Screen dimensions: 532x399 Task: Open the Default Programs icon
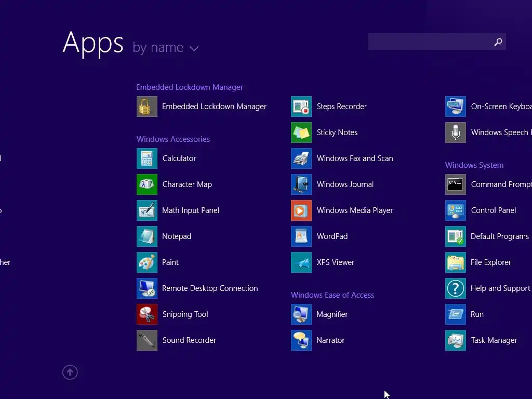pyautogui.click(x=456, y=236)
